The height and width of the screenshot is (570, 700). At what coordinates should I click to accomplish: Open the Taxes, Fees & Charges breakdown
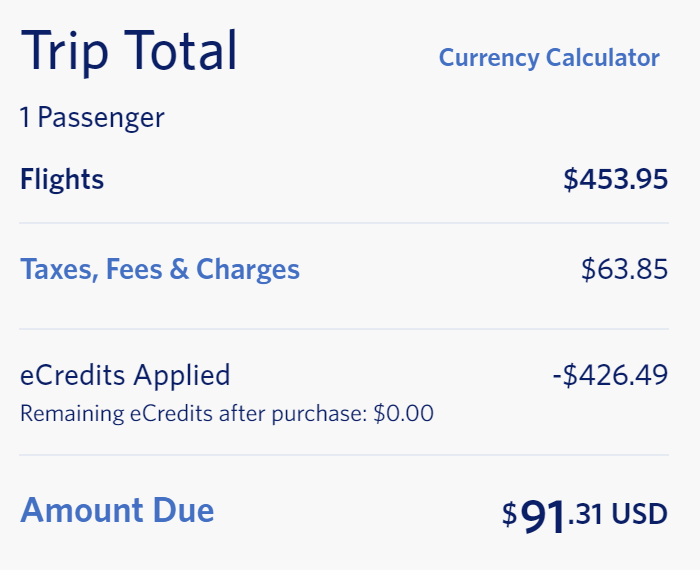(x=160, y=269)
